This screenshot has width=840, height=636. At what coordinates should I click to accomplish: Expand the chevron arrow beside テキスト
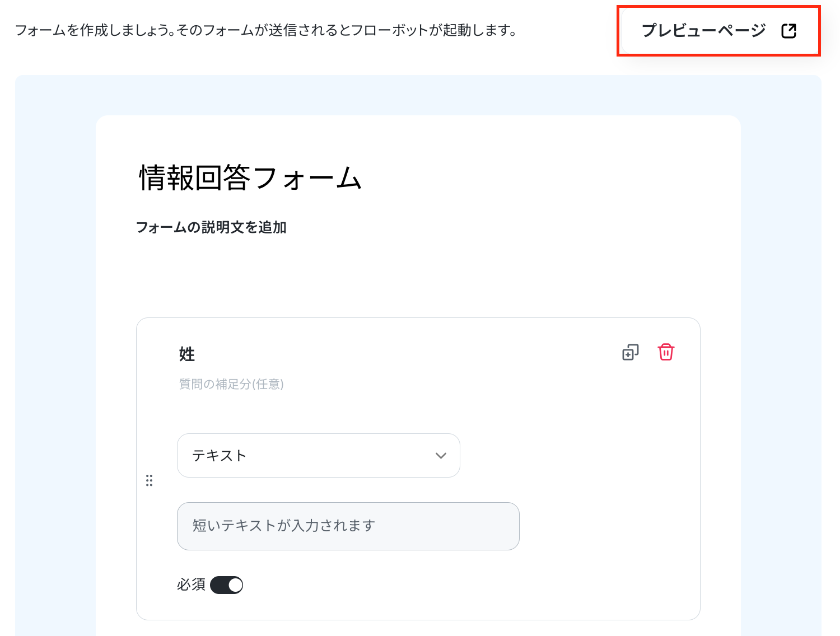[441, 456]
